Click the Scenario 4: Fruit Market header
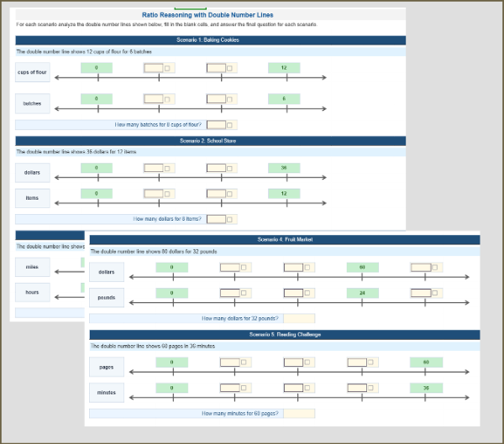 coord(284,239)
